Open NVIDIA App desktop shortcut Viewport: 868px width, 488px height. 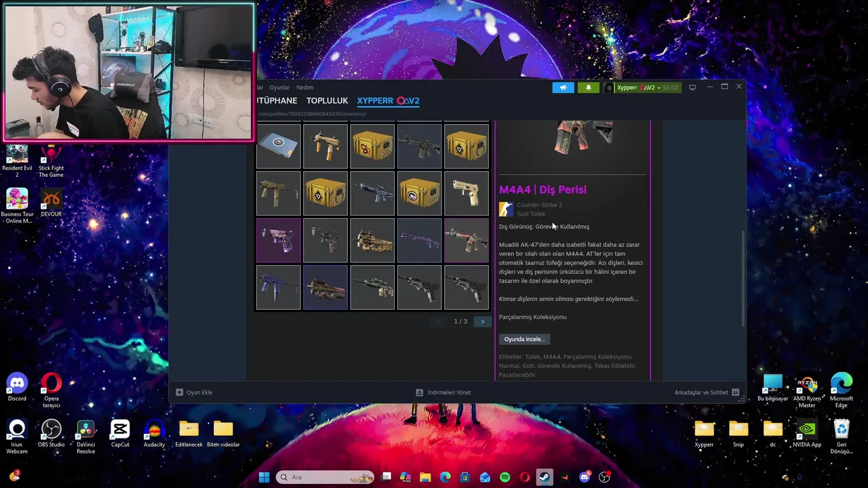tap(807, 434)
